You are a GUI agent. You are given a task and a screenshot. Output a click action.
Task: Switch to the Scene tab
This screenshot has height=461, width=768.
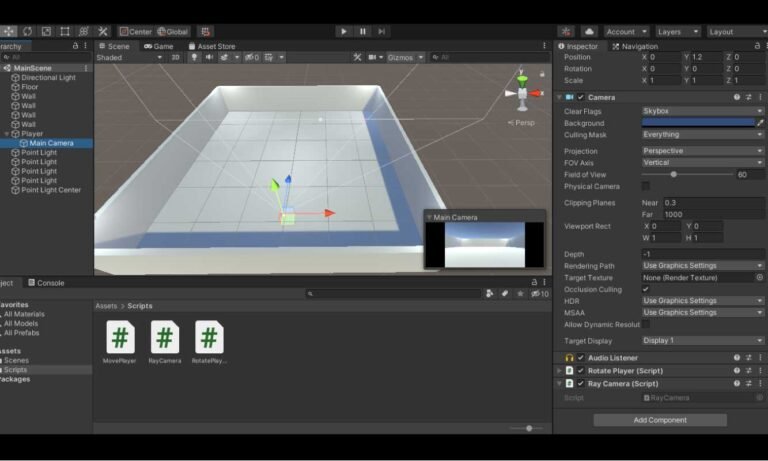(x=114, y=46)
